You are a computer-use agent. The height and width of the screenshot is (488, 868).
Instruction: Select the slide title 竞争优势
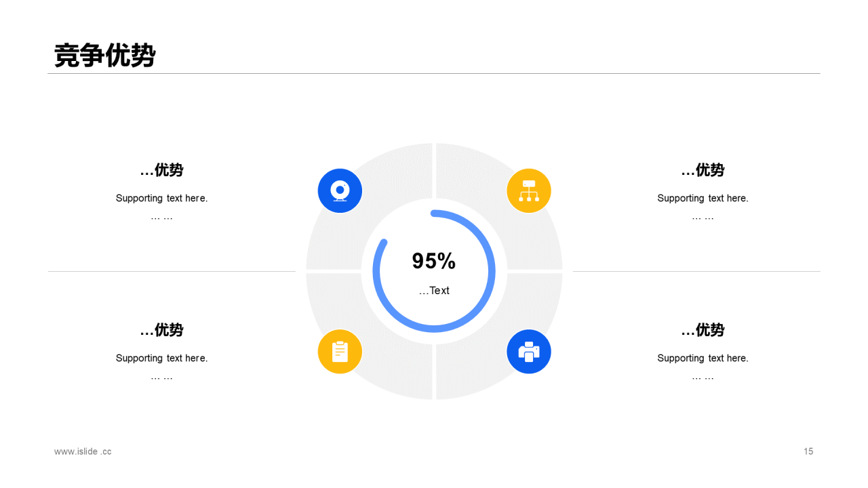pyautogui.click(x=105, y=56)
